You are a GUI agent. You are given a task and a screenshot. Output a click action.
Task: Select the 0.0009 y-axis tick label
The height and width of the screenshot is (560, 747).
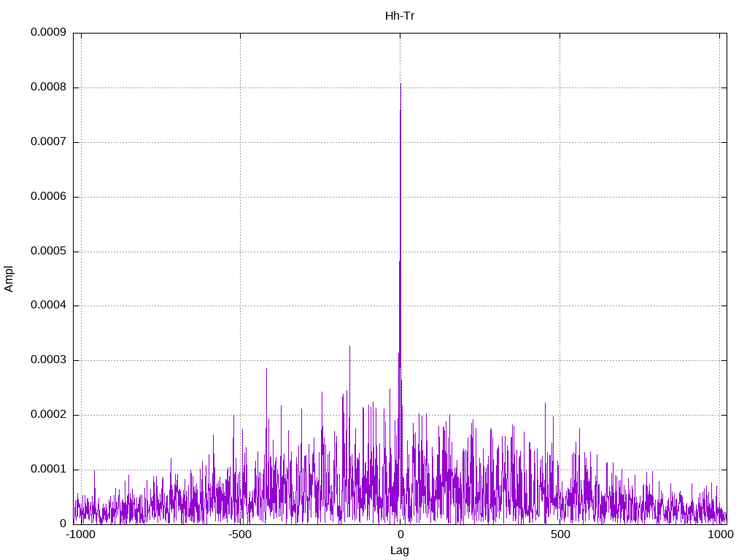click(x=49, y=32)
